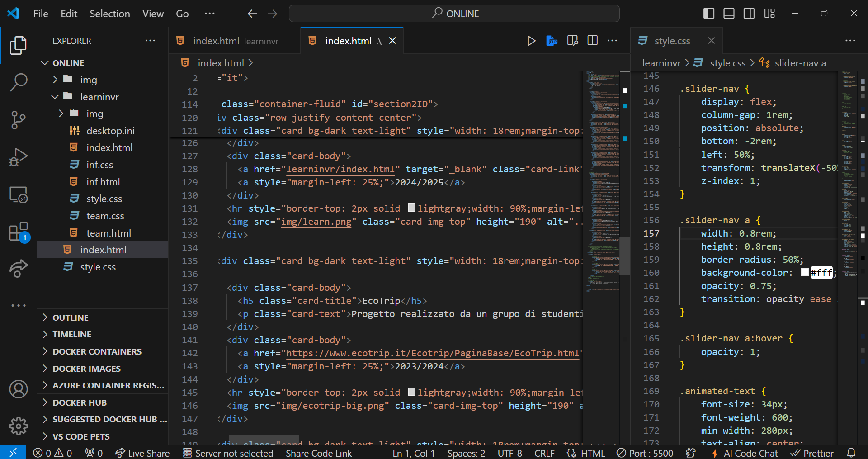Image resolution: width=868 pixels, height=459 pixels.
Task: Click Server not selected status item
Action: tap(228, 453)
